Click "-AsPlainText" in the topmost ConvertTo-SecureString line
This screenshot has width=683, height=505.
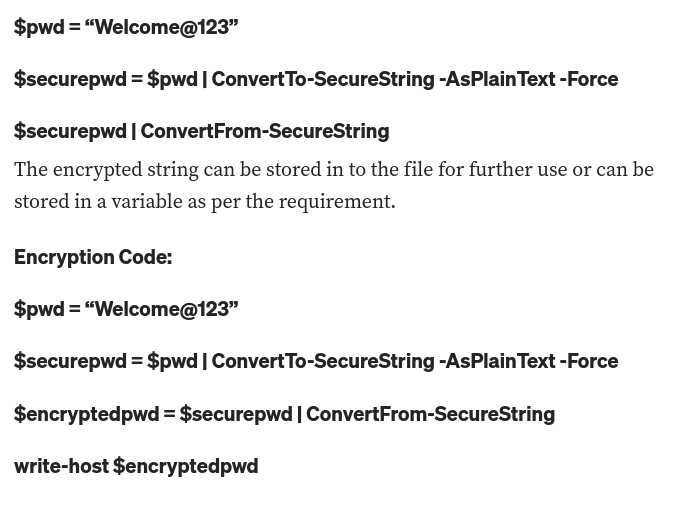click(497, 79)
